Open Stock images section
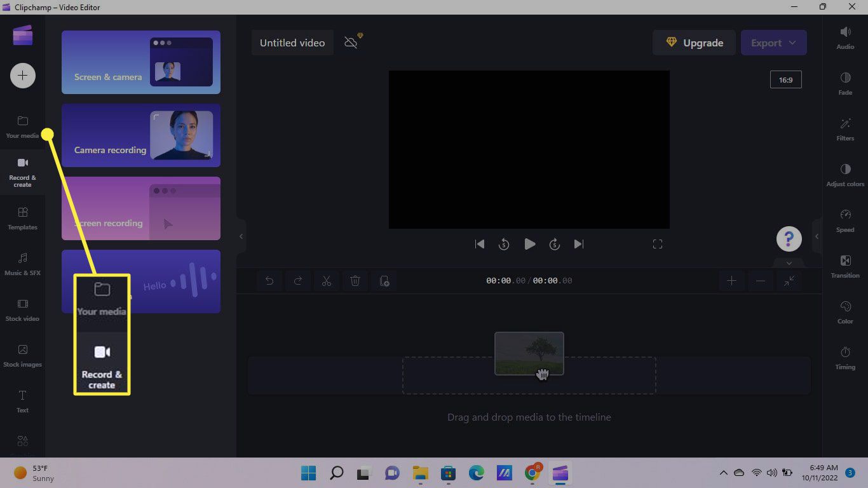Viewport: 868px width, 488px height. click(22, 355)
